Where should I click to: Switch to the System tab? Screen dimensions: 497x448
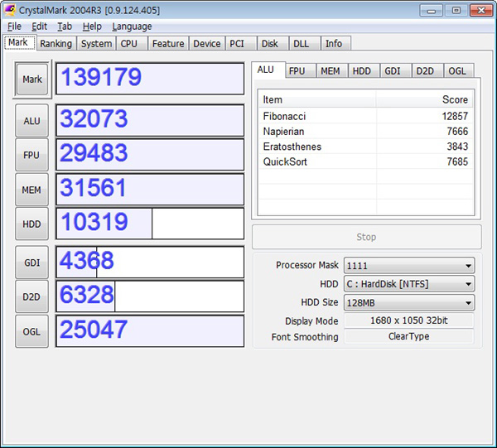point(96,43)
